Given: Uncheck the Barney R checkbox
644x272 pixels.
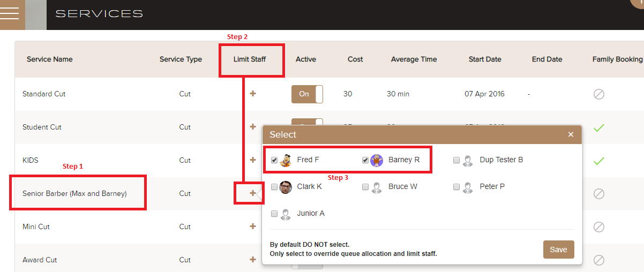Looking at the screenshot, I should tap(365, 160).
